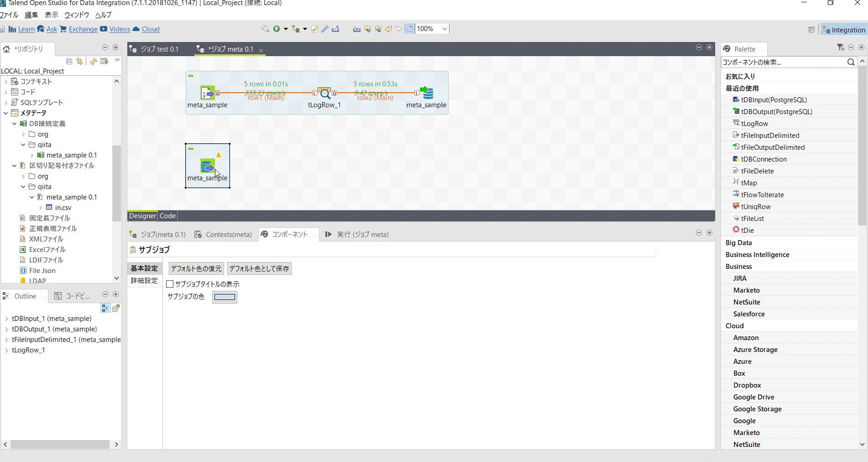This screenshot has height=462, width=868.
Task: Collapse the メタデータ tree node
Action: (x=6, y=113)
